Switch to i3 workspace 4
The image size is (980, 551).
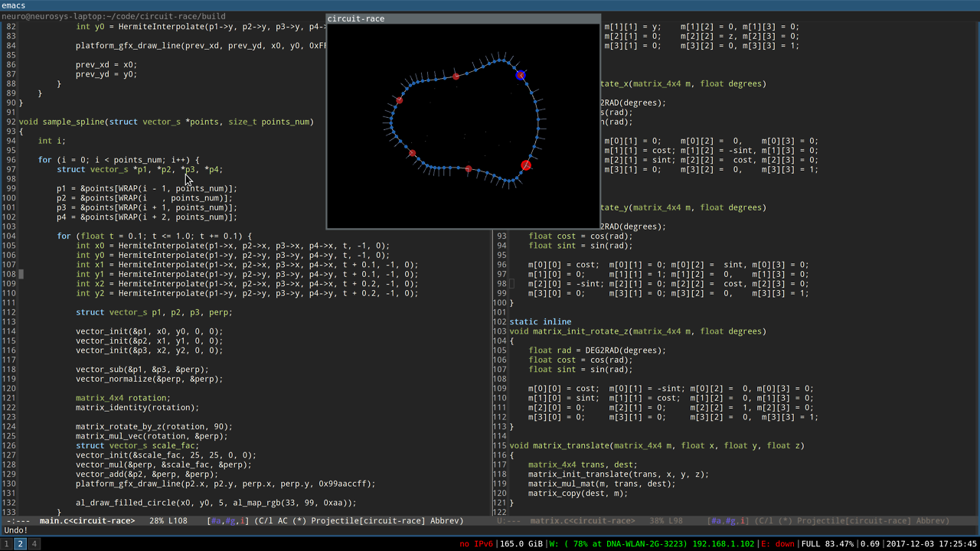click(x=34, y=544)
